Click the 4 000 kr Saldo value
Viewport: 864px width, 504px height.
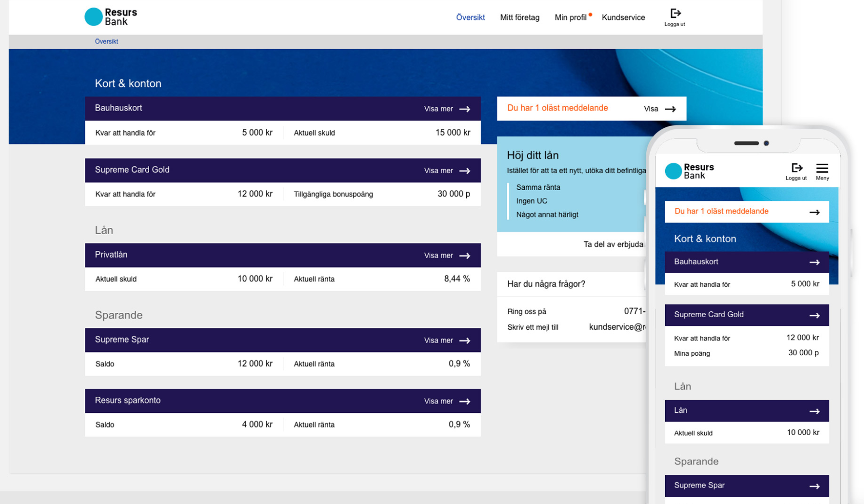[x=257, y=425]
